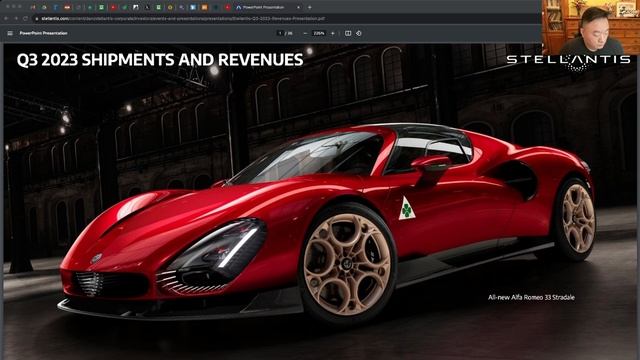Open a new browser tab
The image size is (640, 360).
[x=310, y=7]
